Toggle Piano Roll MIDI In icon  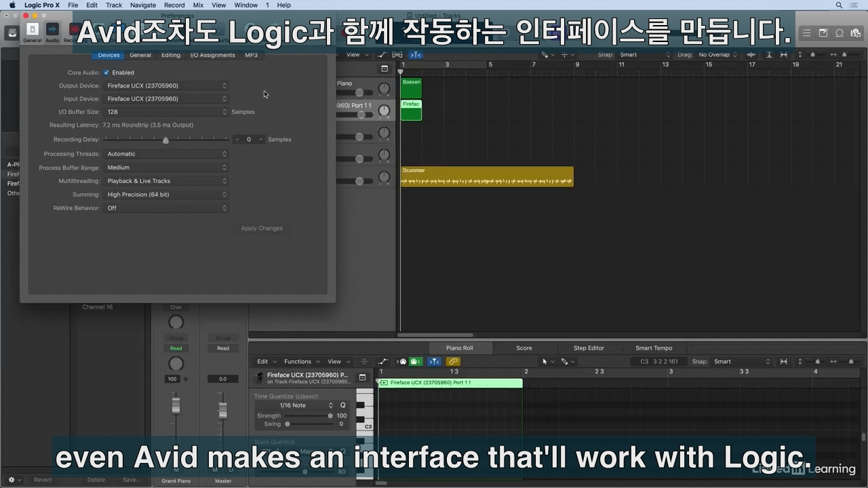coord(401,361)
